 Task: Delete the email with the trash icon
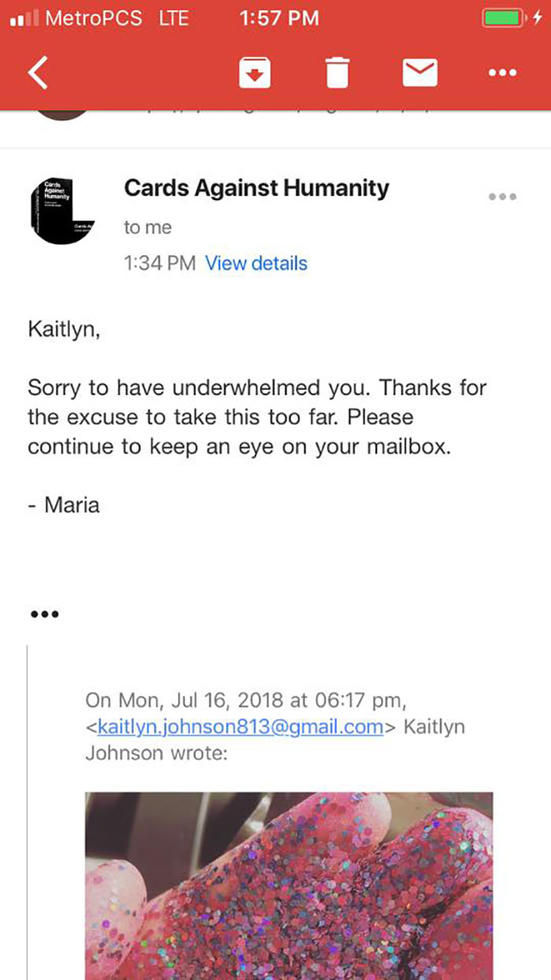pyautogui.click(x=337, y=71)
